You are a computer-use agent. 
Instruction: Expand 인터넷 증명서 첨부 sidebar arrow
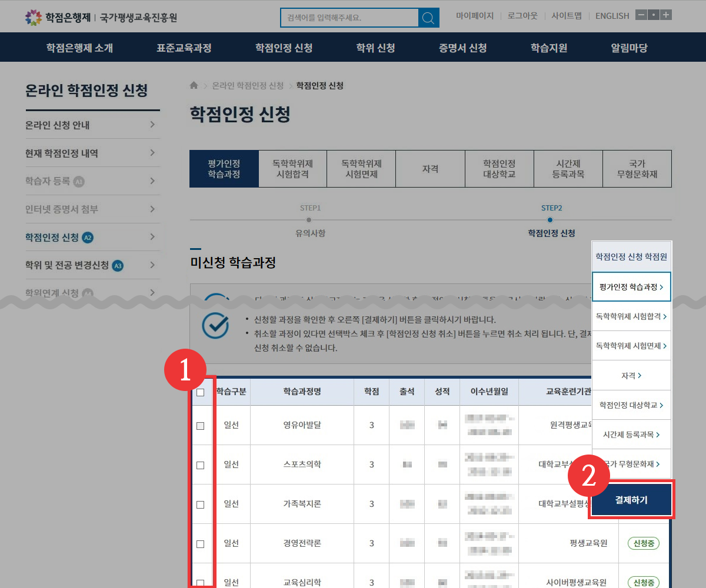point(152,209)
